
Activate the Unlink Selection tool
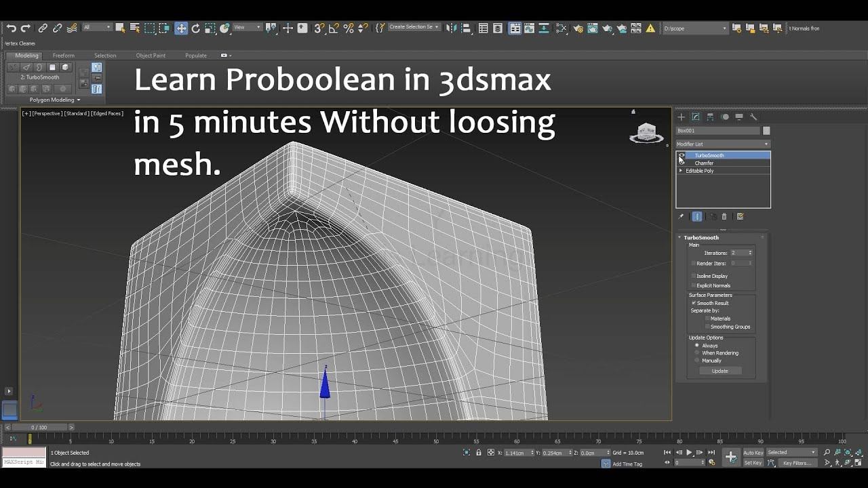[x=57, y=28]
